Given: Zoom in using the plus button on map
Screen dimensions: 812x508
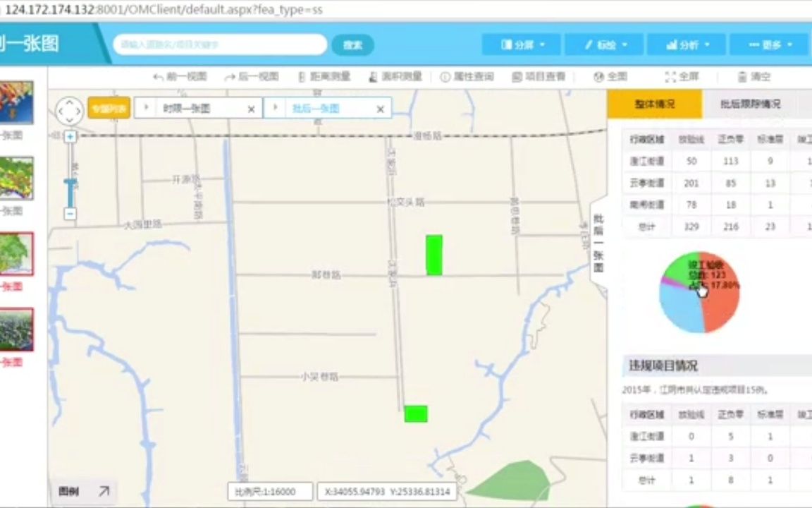Looking at the screenshot, I should [x=70, y=136].
